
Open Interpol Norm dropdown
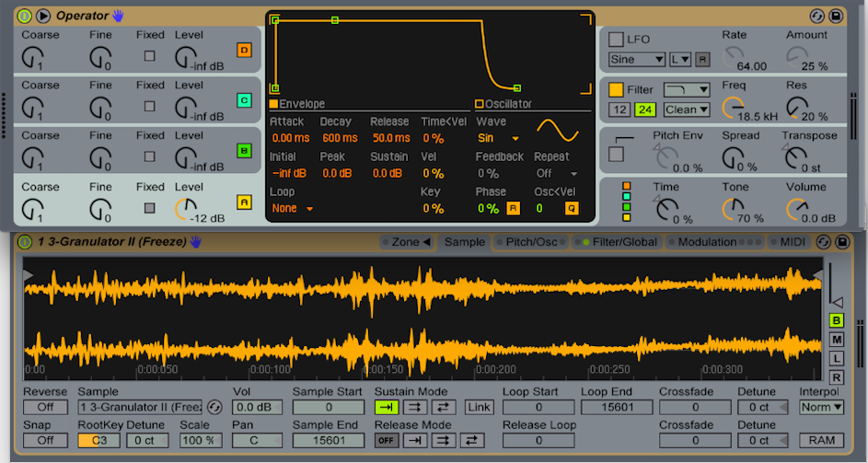(x=821, y=408)
